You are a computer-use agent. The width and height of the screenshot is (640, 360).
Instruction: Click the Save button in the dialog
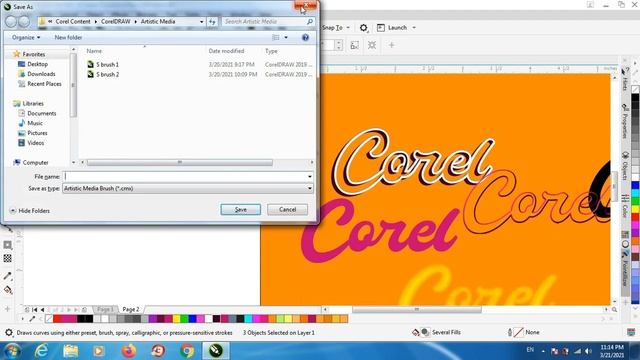(x=240, y=209)
